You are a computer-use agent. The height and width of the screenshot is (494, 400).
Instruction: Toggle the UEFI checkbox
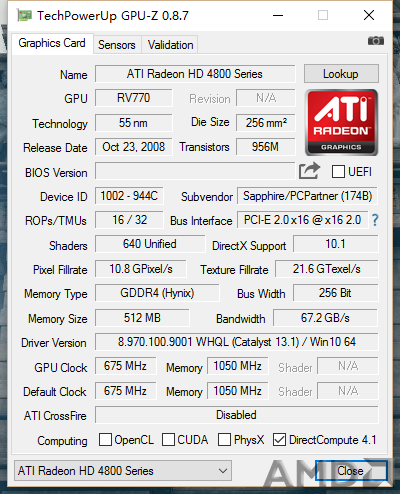[x=338, y=172]
